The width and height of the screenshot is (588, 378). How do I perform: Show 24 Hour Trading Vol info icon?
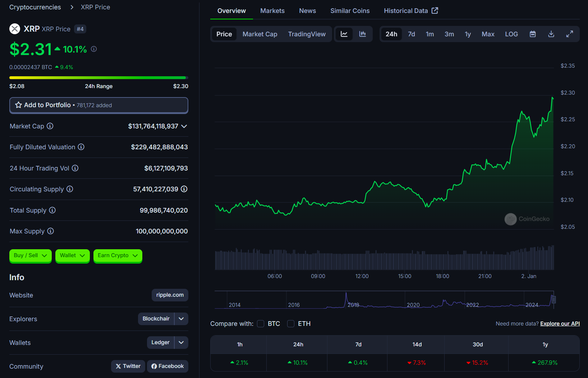pyautogui.click(x=75, y=168)
